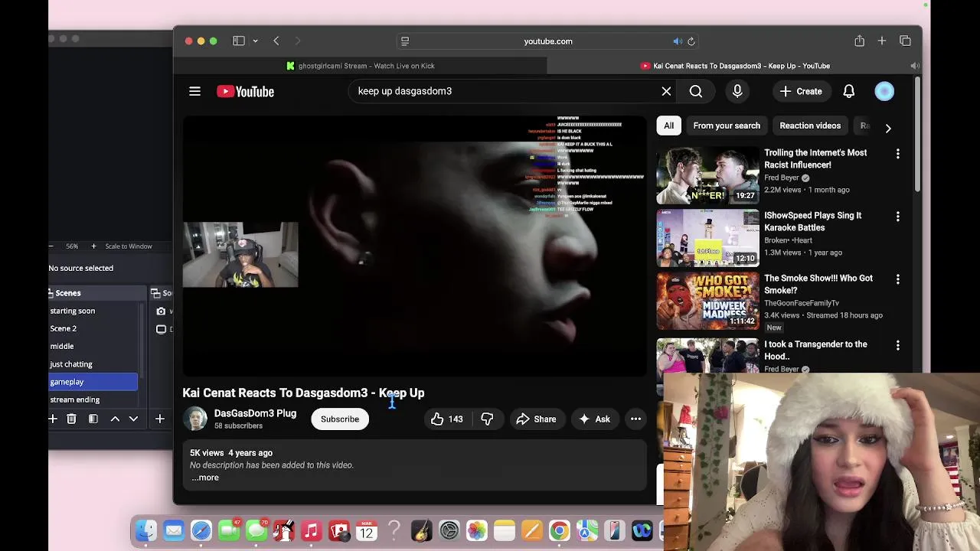Open IShowSpeed Karaoke Battles thumbnail
This screenshot has height=551, width=980.
707,238
